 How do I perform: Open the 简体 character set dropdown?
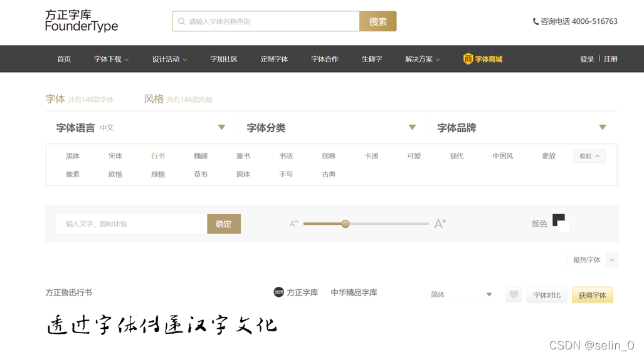click(462, 294)
